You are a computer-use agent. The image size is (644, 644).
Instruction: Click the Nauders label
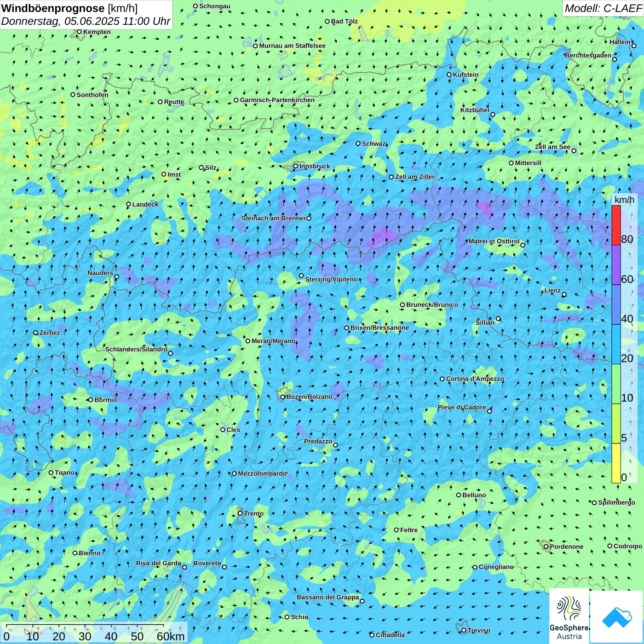(100, 273)
